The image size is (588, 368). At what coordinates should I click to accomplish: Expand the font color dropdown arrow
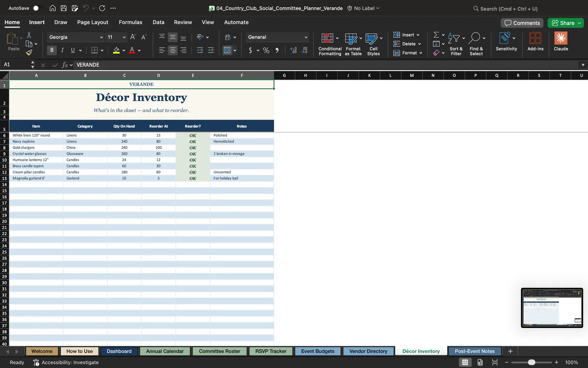point(139,50)
